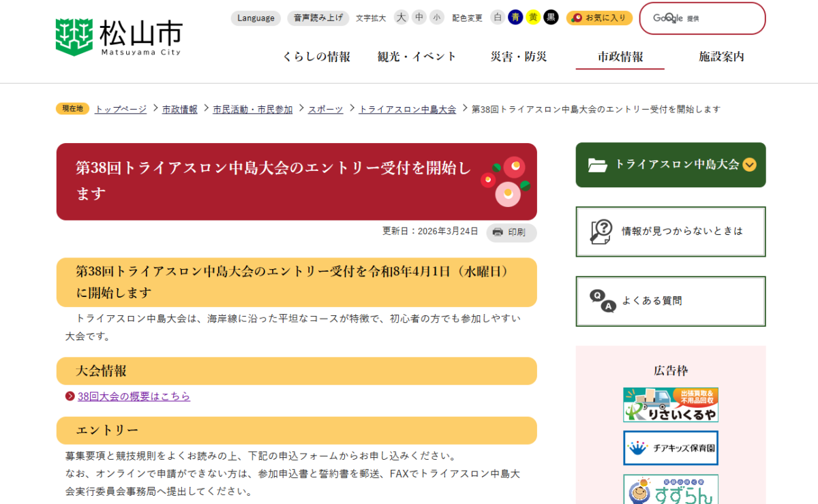Expand the トライアスロン中島大会 chevron menu

click(x=749, y=164)
